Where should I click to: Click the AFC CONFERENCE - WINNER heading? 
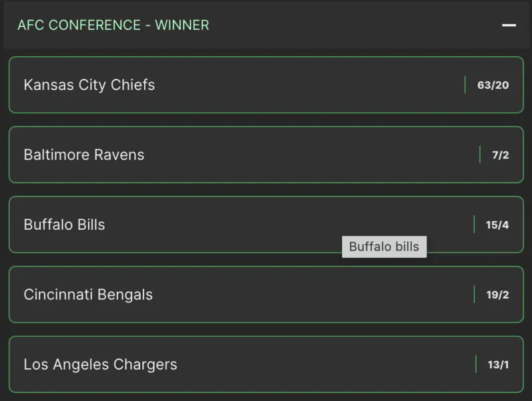pos(113,25)
